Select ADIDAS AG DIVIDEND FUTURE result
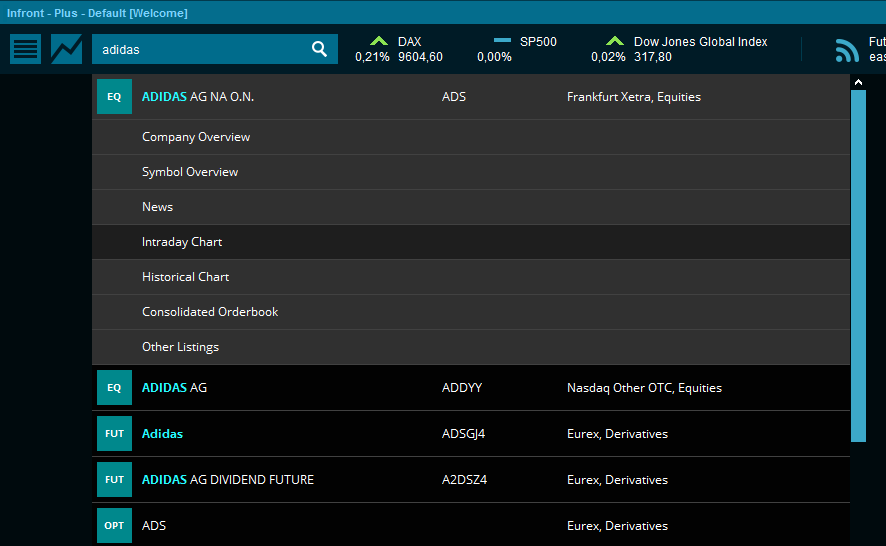886x546 pixels. click(x=228, y=479)
